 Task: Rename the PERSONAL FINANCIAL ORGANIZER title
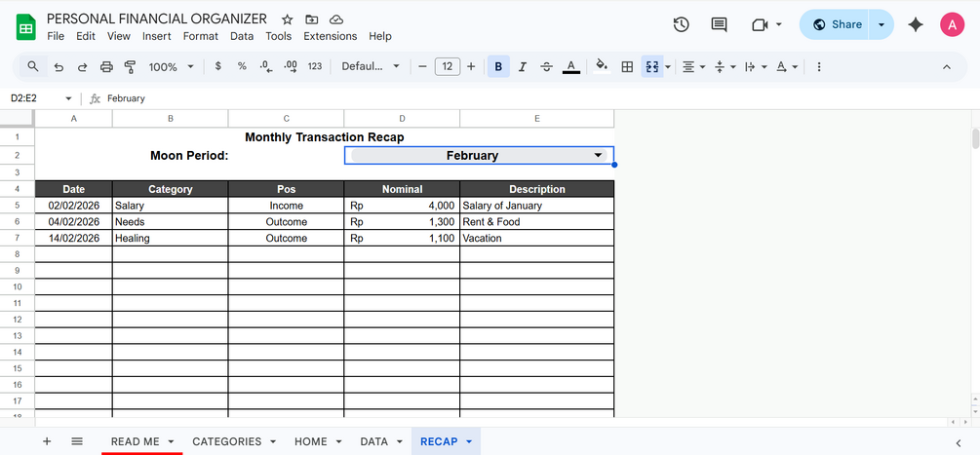(157, 19)
